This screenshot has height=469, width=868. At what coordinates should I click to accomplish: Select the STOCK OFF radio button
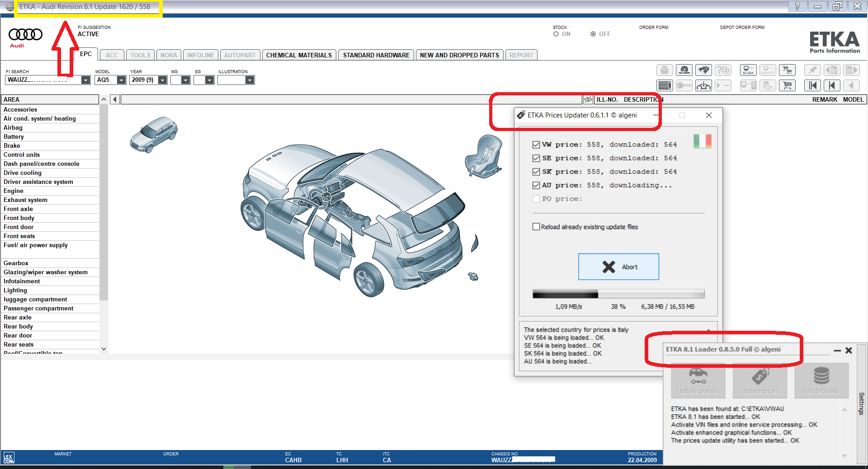coord(593,34)
